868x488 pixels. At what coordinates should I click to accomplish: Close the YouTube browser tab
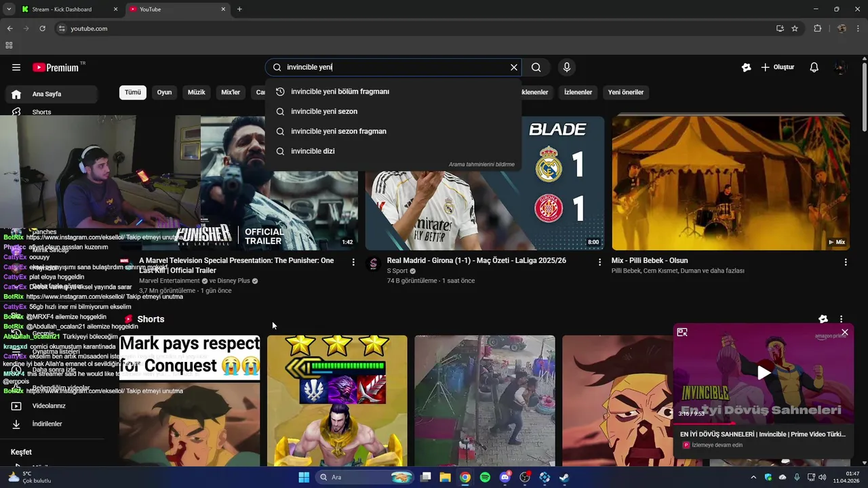224,9
